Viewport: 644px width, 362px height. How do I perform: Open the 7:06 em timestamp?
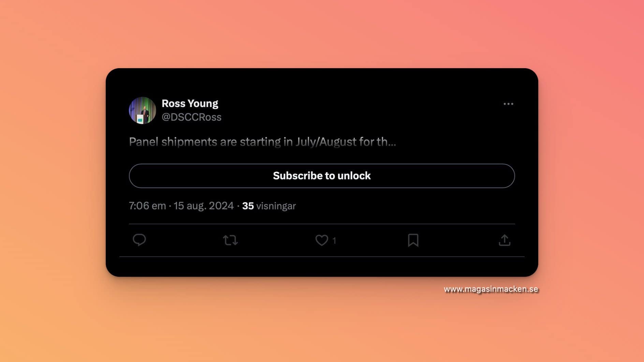pos(147,206)
